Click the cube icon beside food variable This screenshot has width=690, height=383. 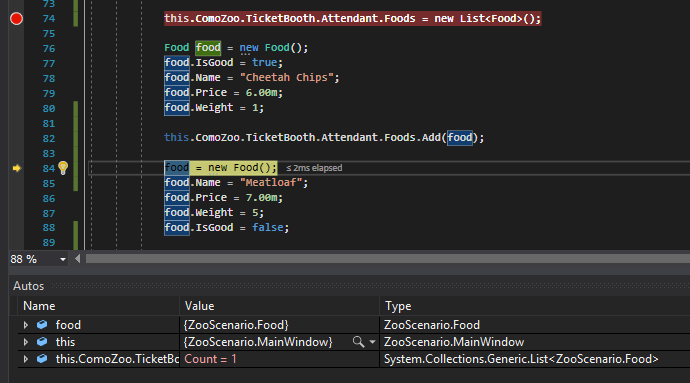(x=42, y=325)
